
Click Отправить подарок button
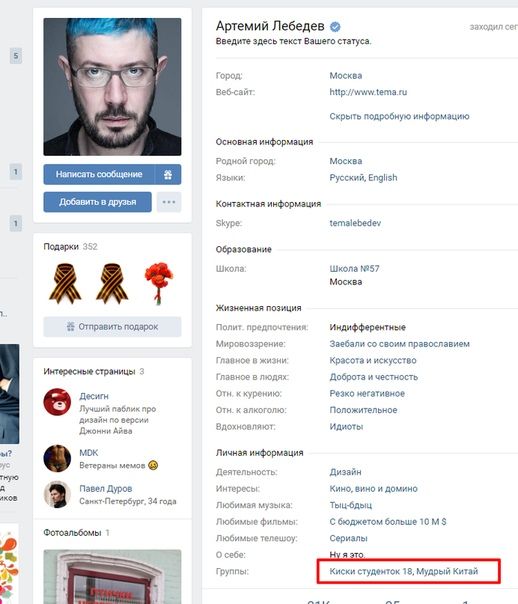[112, 327]
